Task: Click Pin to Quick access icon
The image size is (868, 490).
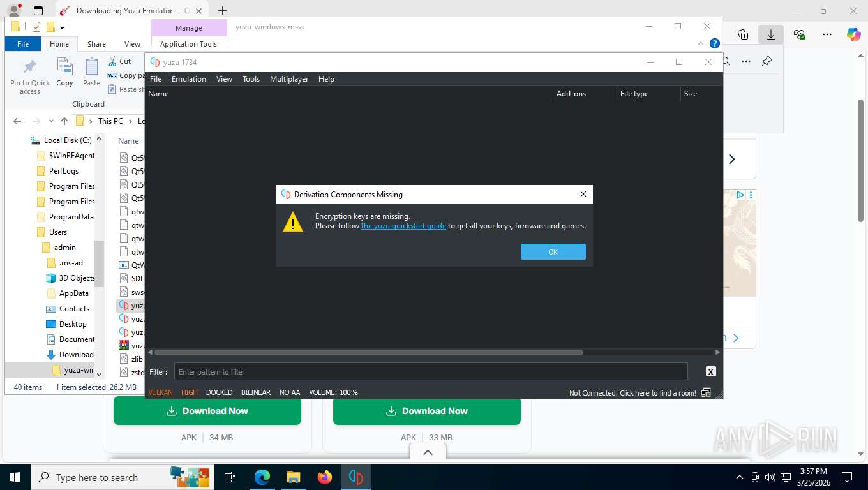Action: [30, 77]
